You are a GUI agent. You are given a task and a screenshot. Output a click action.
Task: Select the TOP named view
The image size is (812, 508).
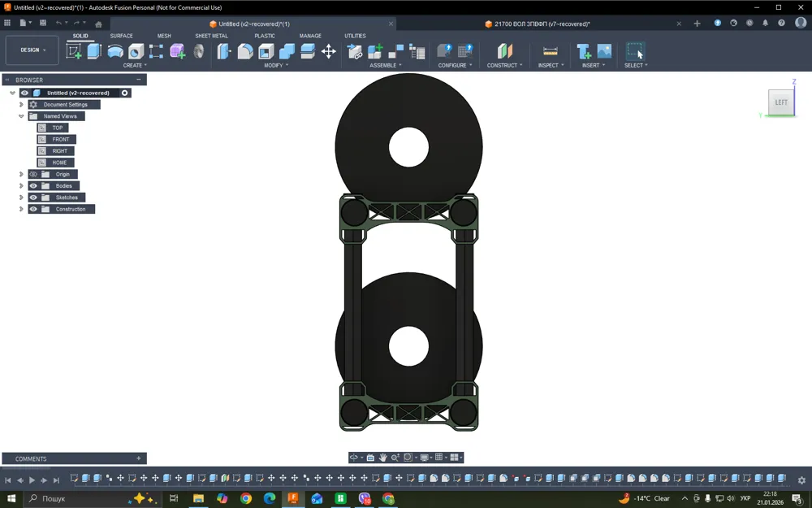53,128
